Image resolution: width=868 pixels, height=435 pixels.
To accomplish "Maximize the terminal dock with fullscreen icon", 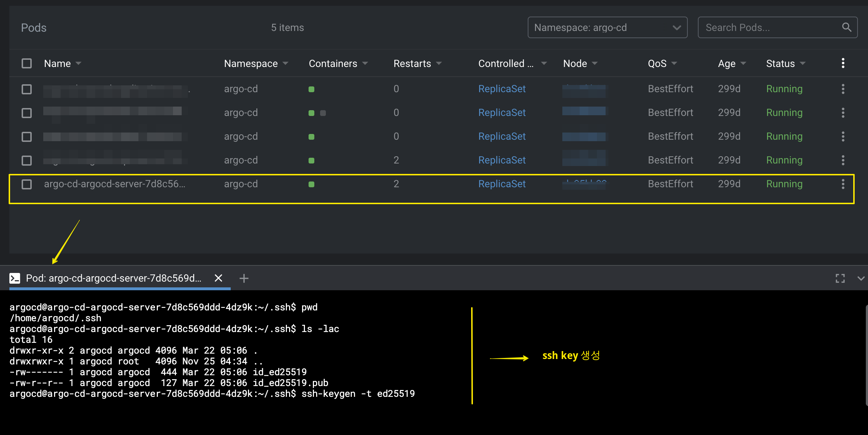I will click(x=840, y=278).
